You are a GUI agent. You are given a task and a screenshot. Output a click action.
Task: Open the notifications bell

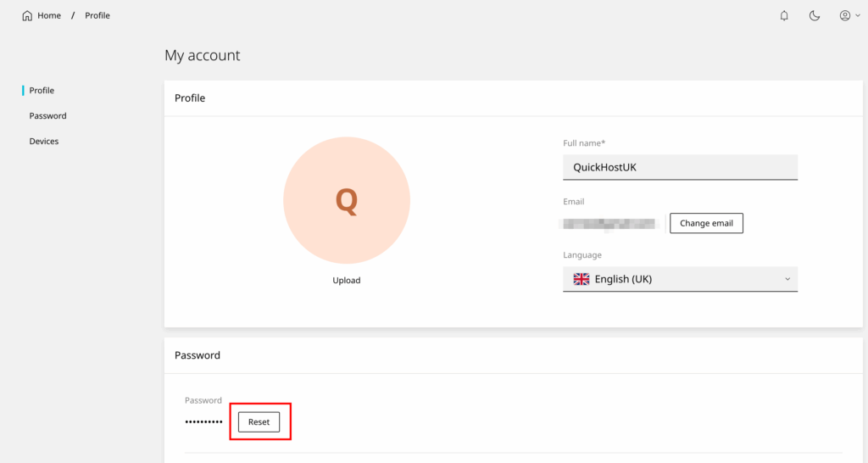(784, 15)
